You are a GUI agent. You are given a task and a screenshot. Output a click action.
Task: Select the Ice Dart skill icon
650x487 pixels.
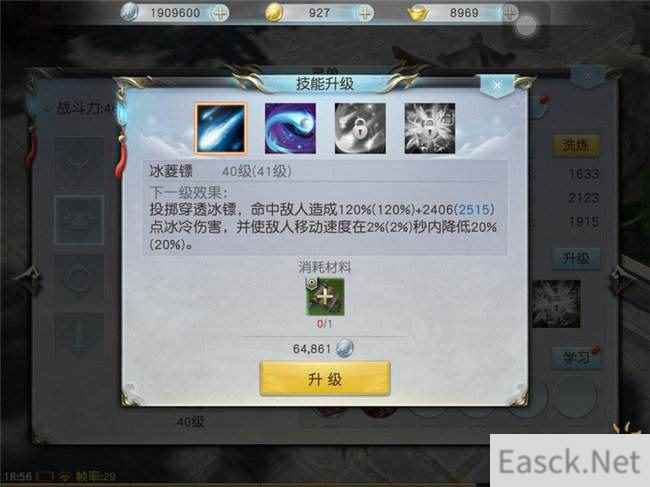coord(221,129)
